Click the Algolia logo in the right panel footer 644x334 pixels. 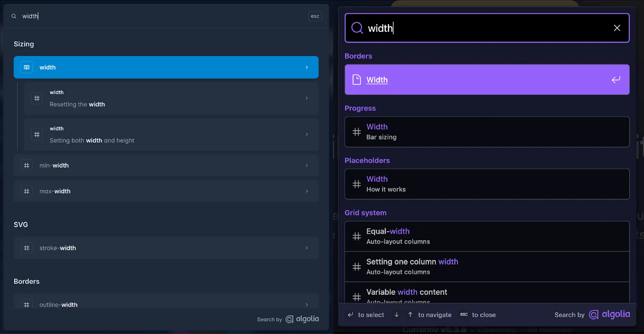click(609, 314)
